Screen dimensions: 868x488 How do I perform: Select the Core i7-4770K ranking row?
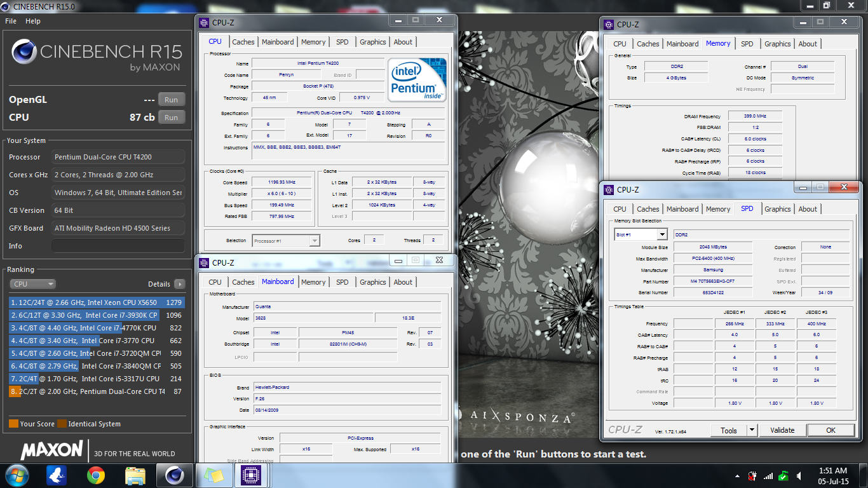[x=96, y=328]
